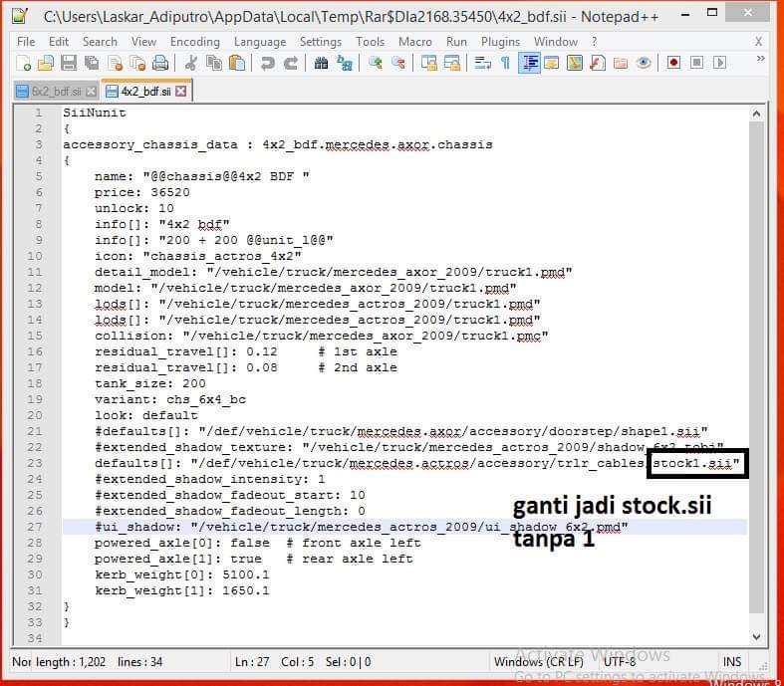Open the Run menu
784x686 pixels.
[x=456, y=42]
